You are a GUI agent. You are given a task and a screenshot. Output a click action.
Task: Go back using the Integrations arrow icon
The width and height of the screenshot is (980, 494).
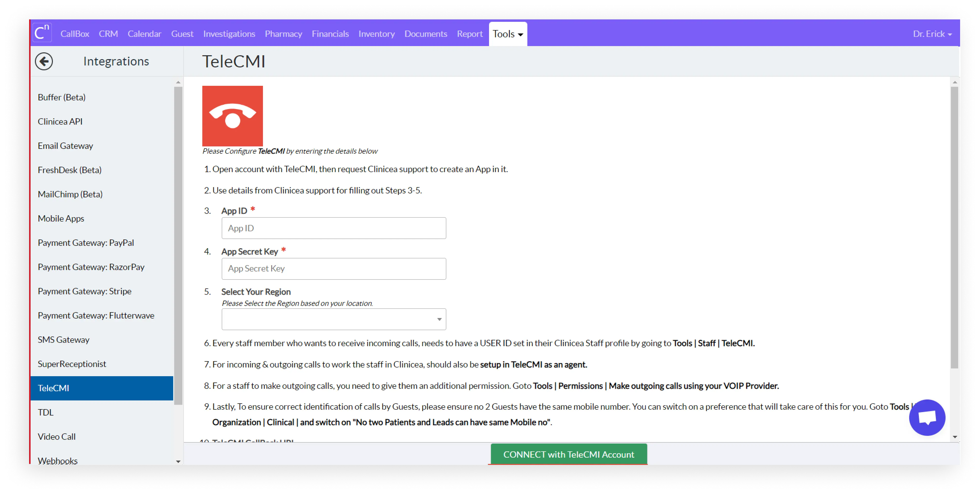pyautogui.click(x=44, y=61)
